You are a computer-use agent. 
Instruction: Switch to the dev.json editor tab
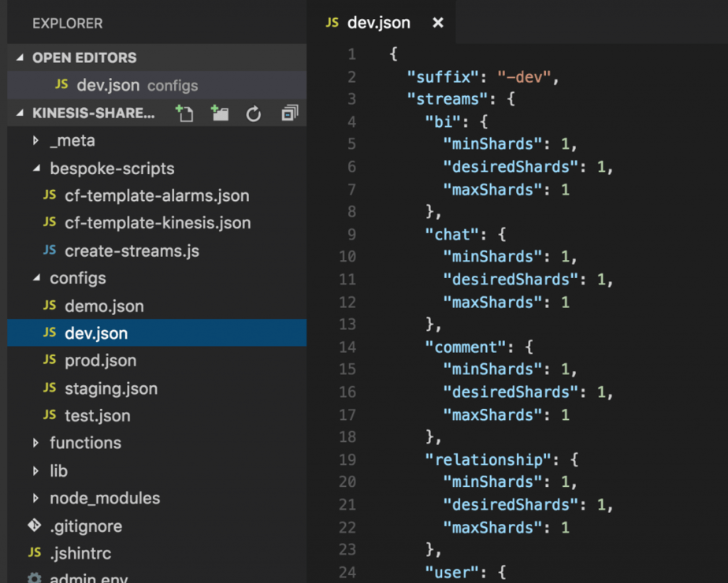coord(378,23)
